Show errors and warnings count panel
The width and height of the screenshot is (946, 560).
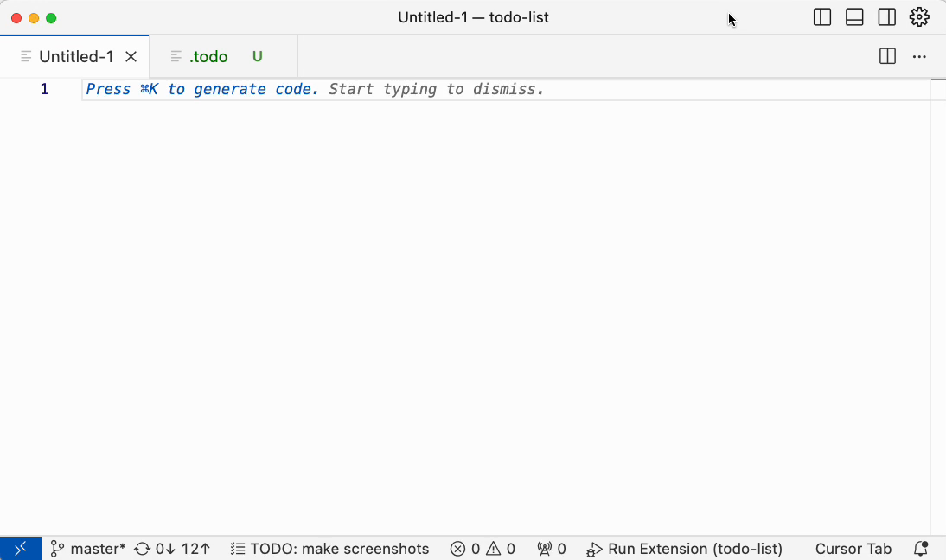[483, 549]
